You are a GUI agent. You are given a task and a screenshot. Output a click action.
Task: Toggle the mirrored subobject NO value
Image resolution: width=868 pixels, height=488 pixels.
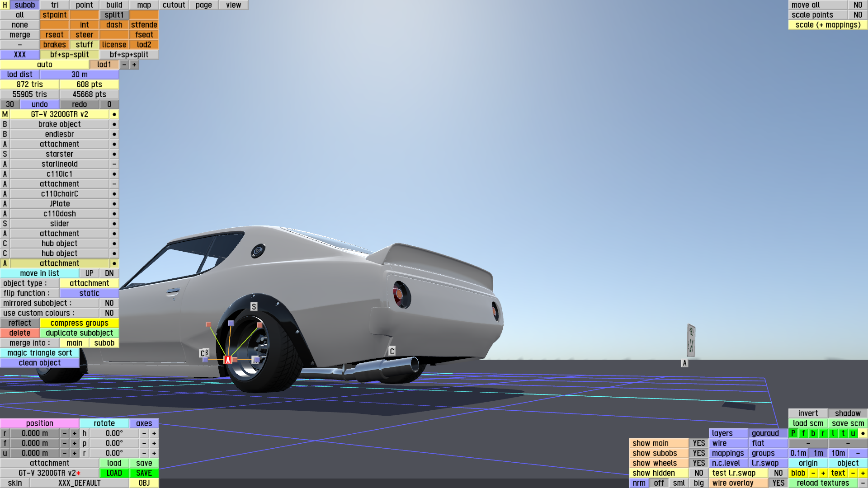pyautogui.click(x=109, y=303)
